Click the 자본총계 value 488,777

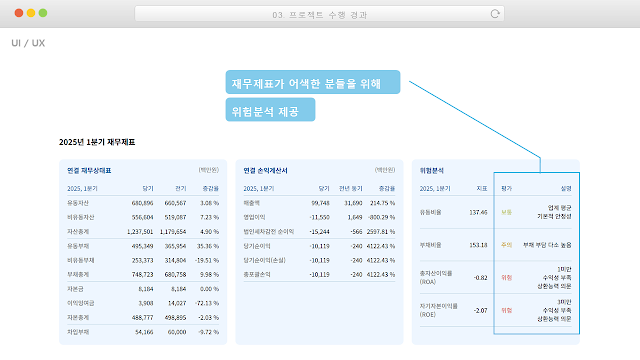point(142,317)
